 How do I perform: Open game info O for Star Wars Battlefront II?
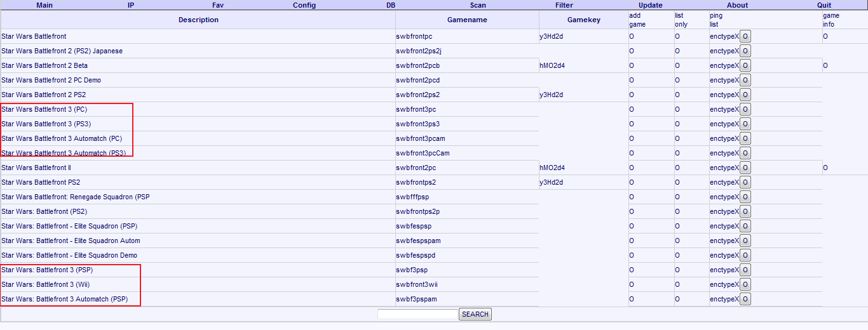pyautogui.click(x=825, y=168)
